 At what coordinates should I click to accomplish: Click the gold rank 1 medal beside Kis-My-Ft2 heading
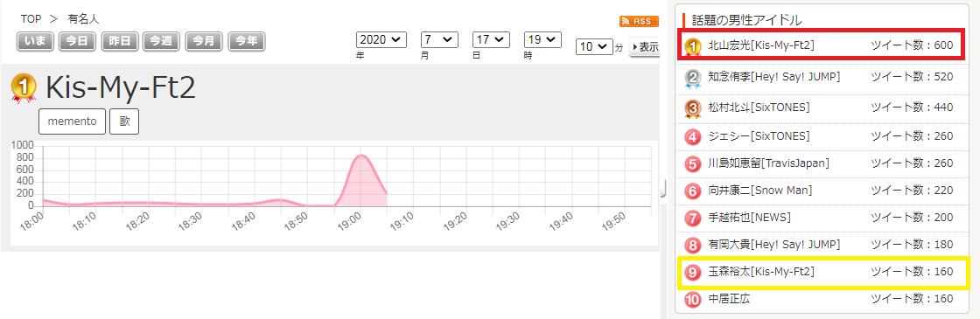(x=24, y=88)
